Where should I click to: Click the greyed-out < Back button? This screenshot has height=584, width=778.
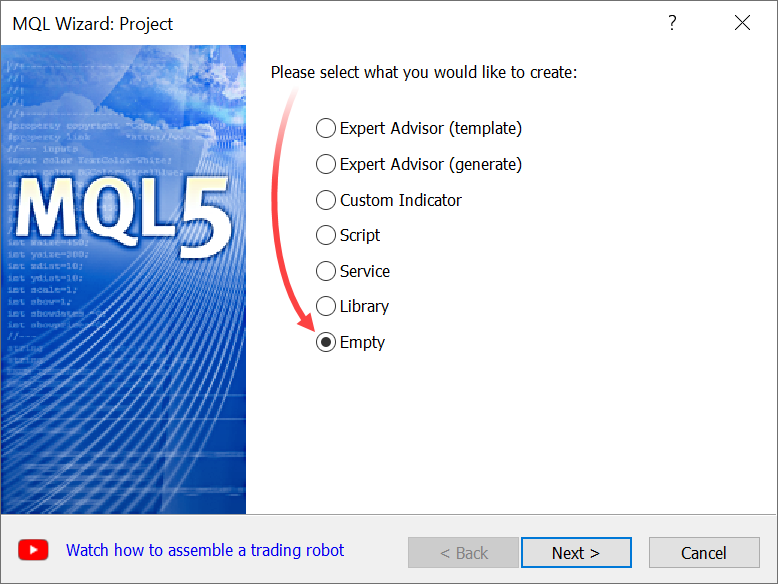463,553
